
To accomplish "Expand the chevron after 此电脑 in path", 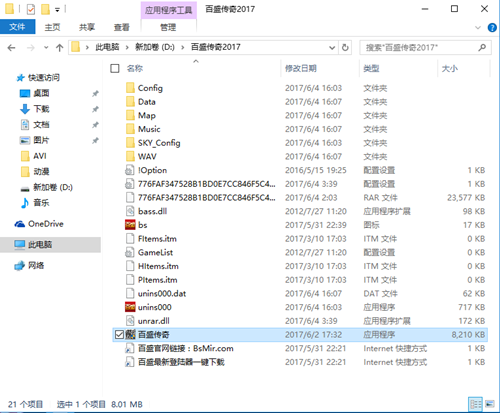I will [x=127, y=48].
